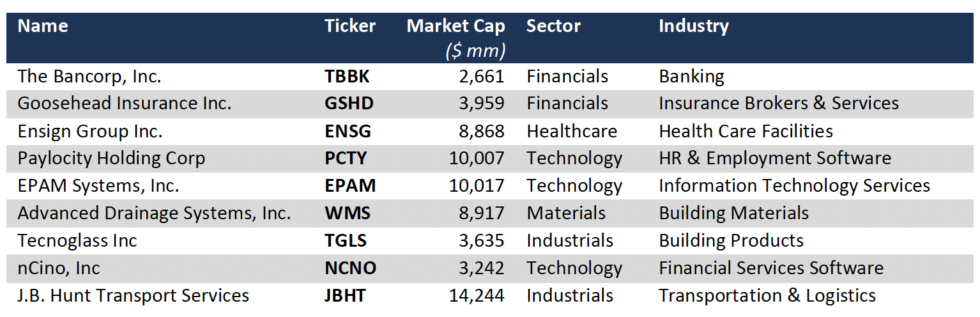Click the Name column header
980x317 pixels.
click(x=43, y=26)
